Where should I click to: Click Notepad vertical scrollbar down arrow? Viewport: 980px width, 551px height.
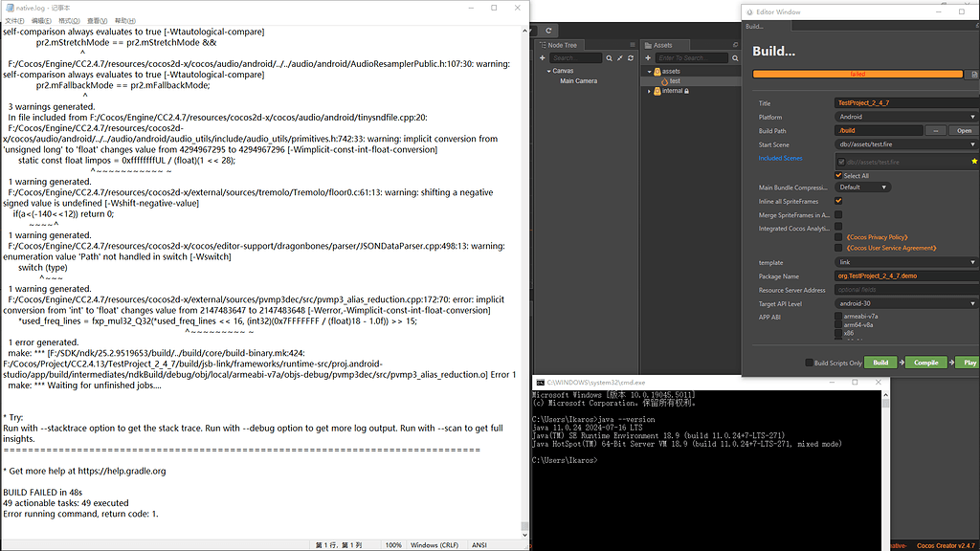click(x=524, y=535)
